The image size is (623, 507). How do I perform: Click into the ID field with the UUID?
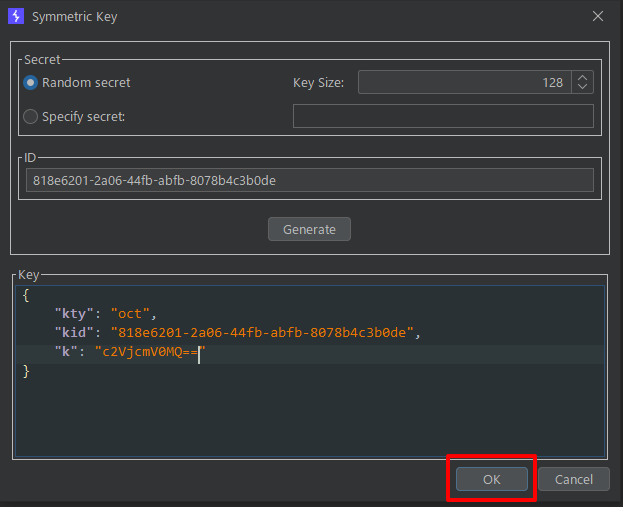click(310, 180)
